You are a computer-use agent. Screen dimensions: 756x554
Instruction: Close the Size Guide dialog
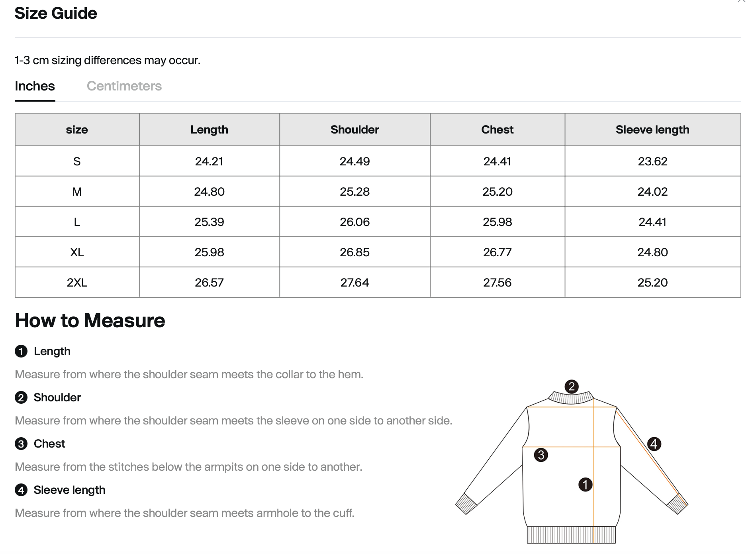click(741, 1)
